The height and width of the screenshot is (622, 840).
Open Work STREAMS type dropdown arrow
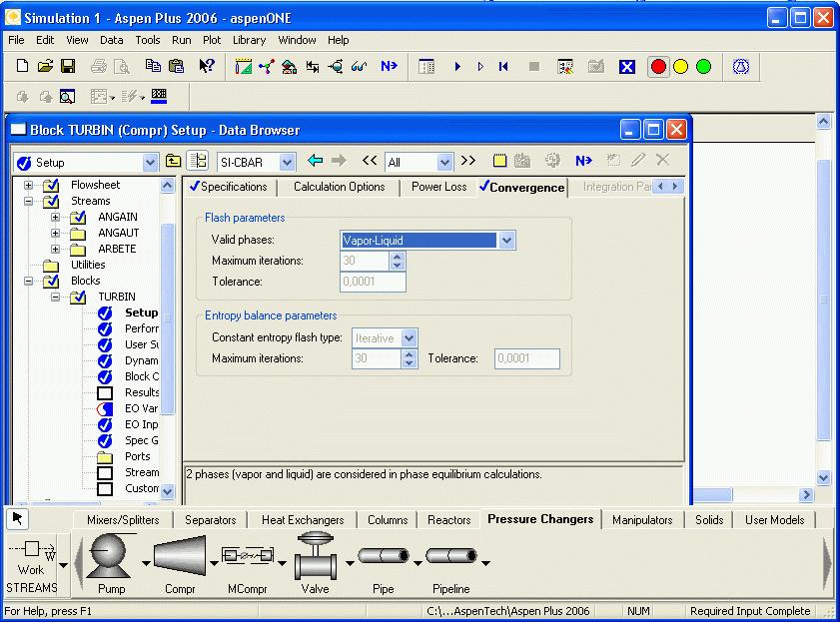(x=63, y=565)
